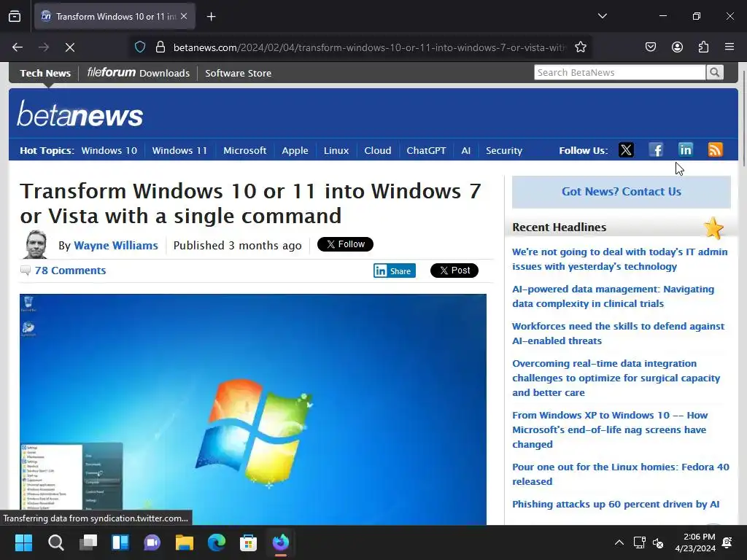This screenshot has height=560, width=747.
Task: Open tracking protection shield icon
Action: 139,47
